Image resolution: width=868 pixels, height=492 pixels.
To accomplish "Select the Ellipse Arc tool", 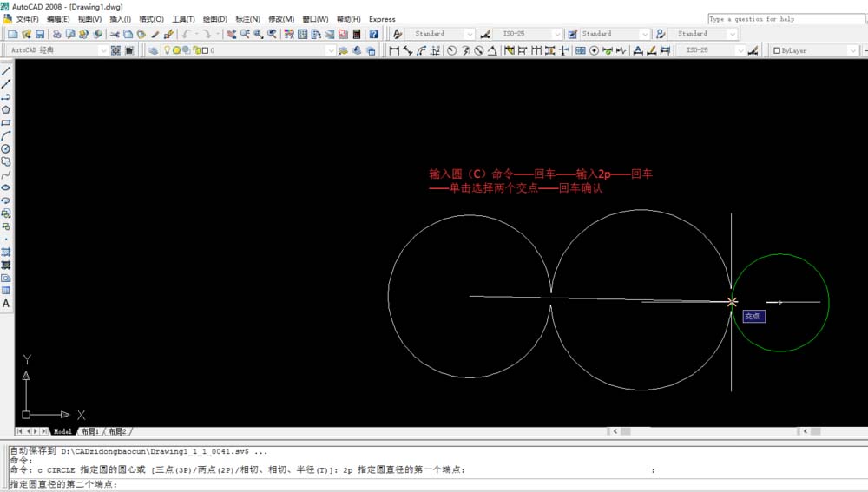I will tap(6, 200).
